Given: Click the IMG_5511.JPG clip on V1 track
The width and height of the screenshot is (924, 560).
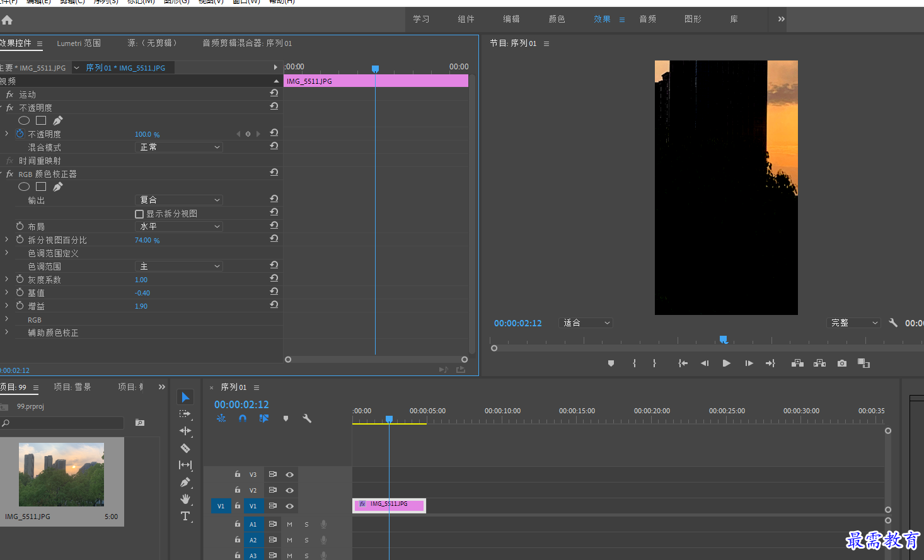Looking at the screenshot, I should 389,505.
